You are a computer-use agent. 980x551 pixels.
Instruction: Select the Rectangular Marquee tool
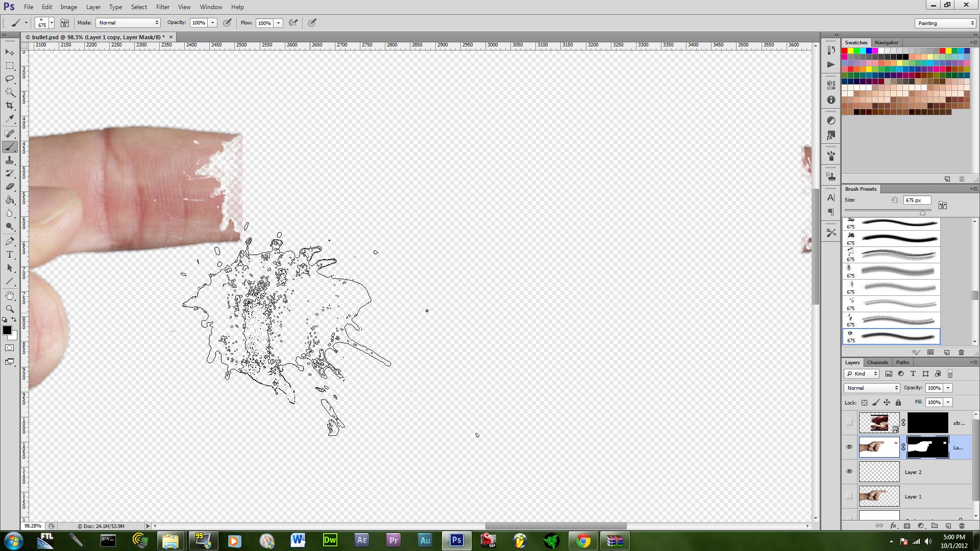[x=10, y=66]
